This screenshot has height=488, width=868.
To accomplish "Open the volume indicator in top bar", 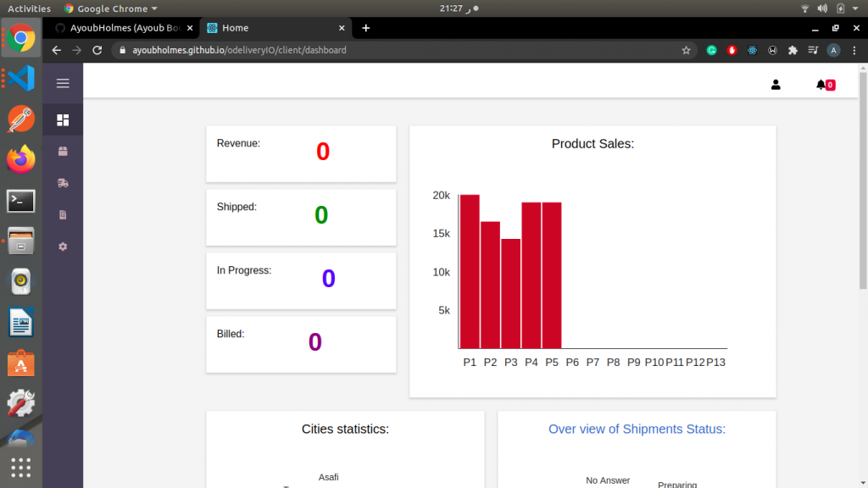I will click(x=822, y=8).
